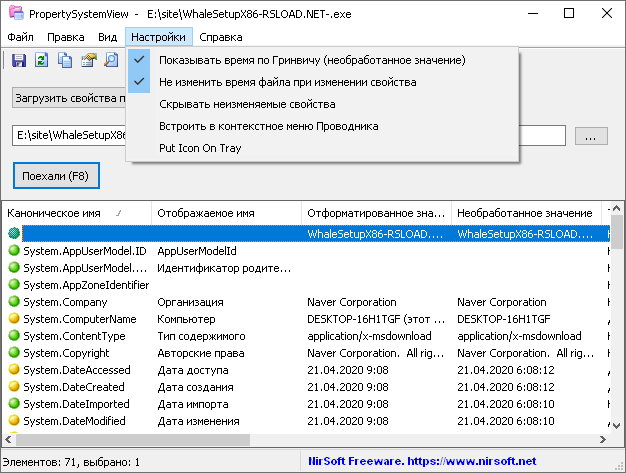Image resolution: width=626 pixels, height=473 pixels.
Task: Click 'Дата изменения' display name cell
Action: [x=198, y=421]
